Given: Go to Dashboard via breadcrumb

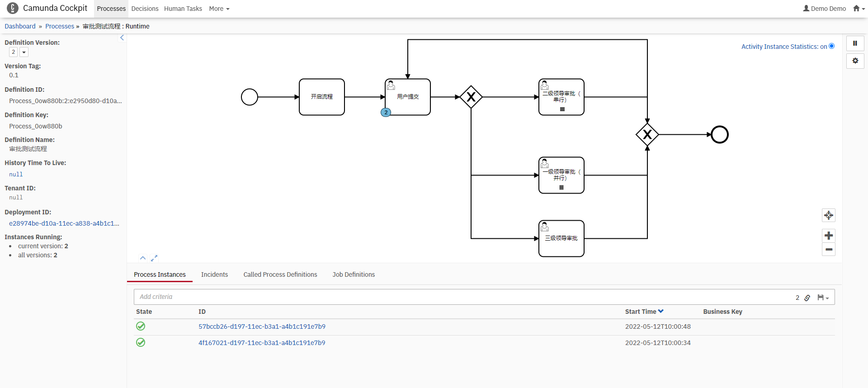Looking at the screenshot, I should [20, 26].
